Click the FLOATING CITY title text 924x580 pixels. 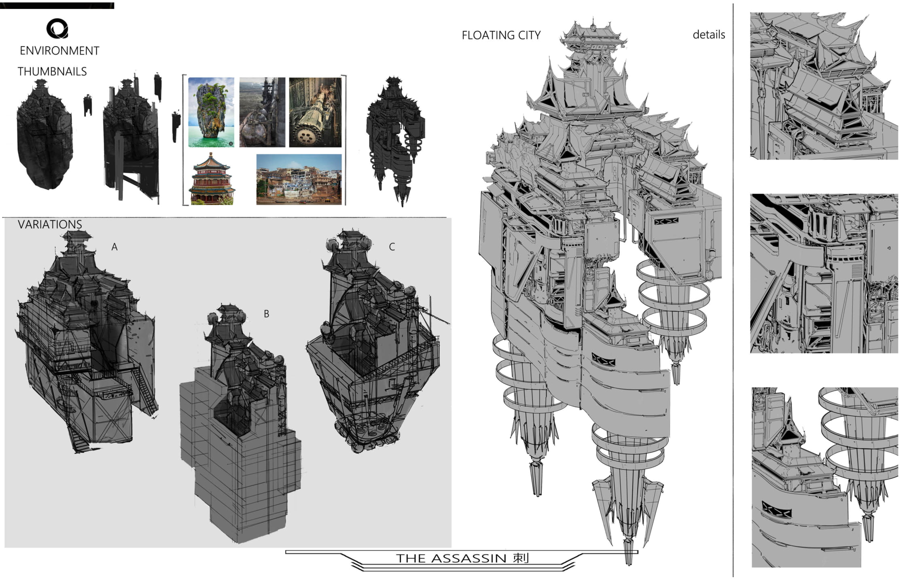tap(501, 36)
